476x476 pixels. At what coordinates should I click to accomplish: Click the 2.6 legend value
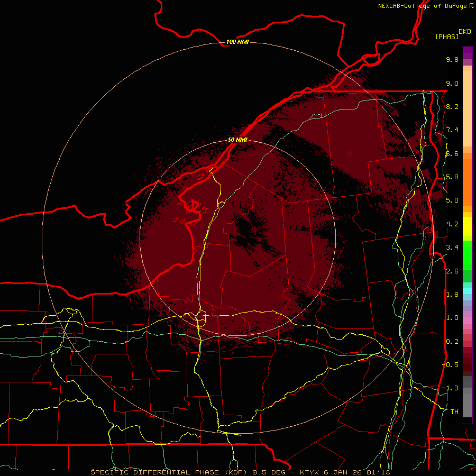pos(452,271)
